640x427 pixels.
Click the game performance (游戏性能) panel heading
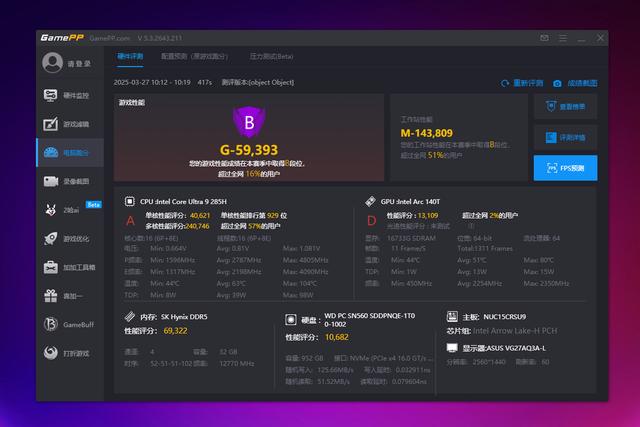132,102
